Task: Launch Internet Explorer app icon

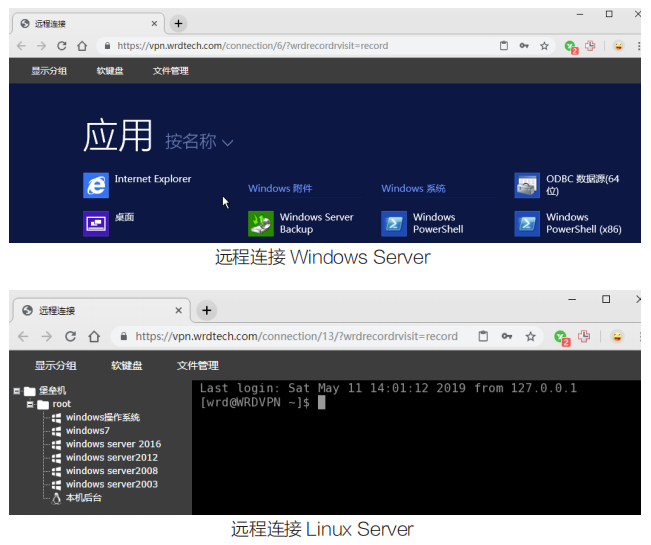Action: (x=96, y=185)
